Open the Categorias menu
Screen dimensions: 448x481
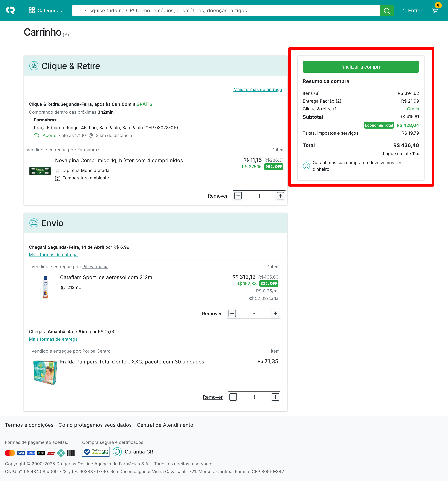tap(45, 10)
